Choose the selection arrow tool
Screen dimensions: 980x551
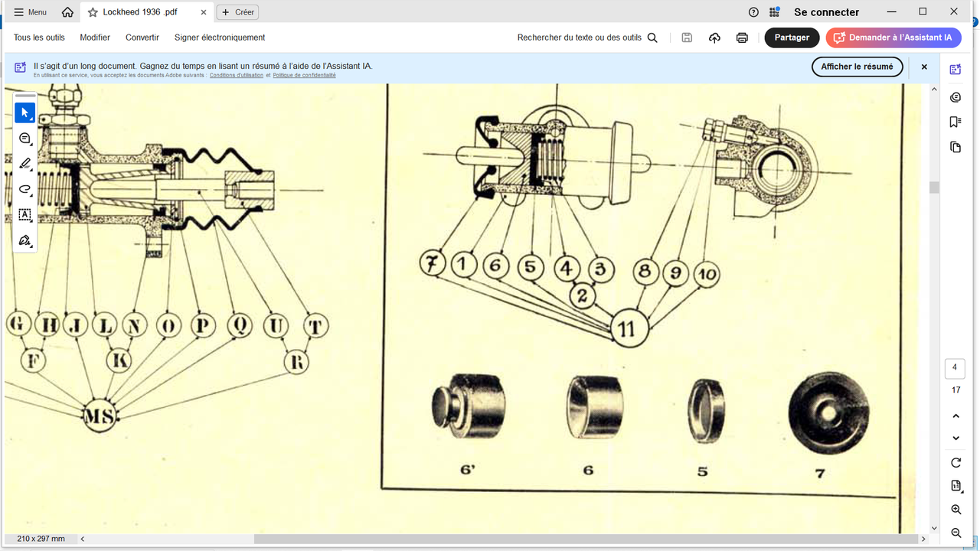(25, 112)
